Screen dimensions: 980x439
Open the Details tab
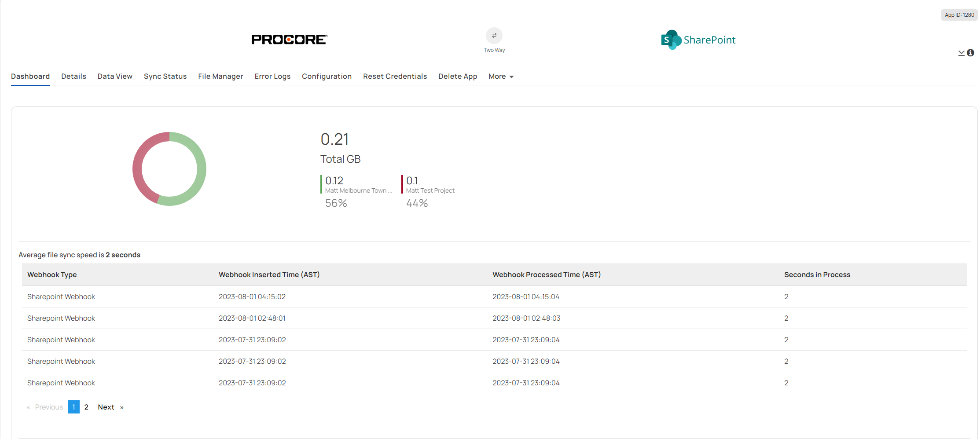pos(73,77)
